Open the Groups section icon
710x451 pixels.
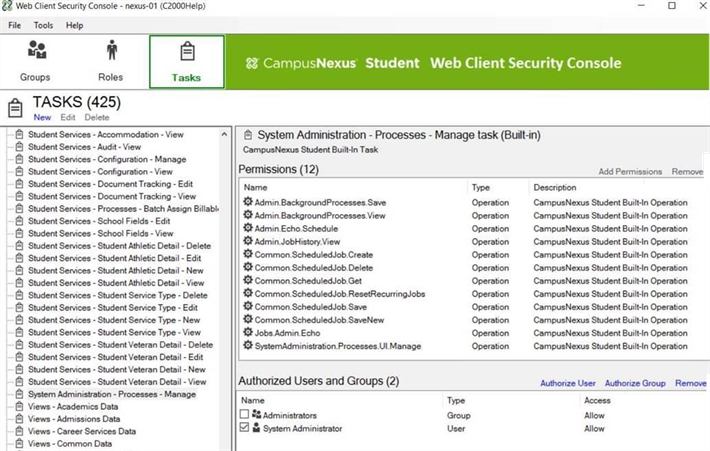(36, 50)
